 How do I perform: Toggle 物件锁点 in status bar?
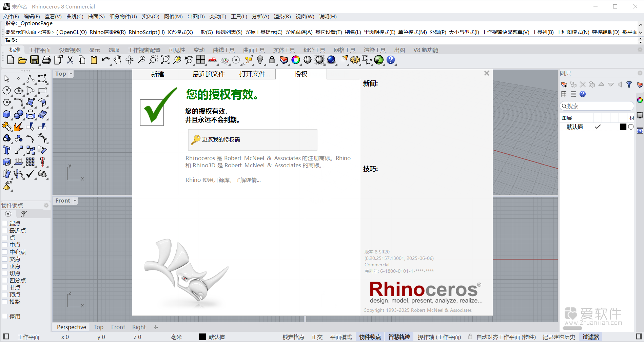370,337
